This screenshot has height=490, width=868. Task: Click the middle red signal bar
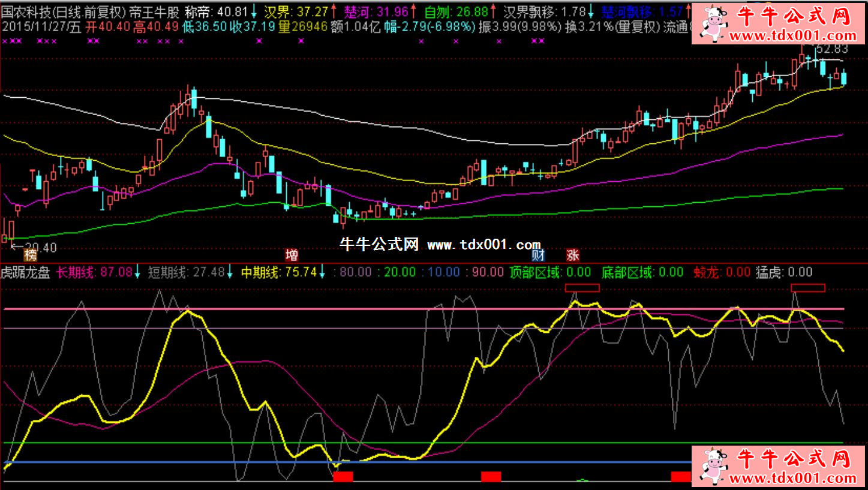491,477
